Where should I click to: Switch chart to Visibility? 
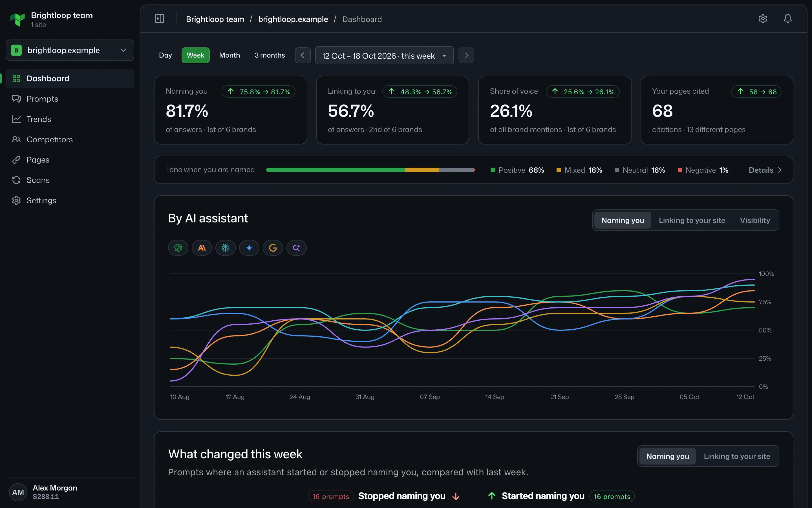(755, 220)
